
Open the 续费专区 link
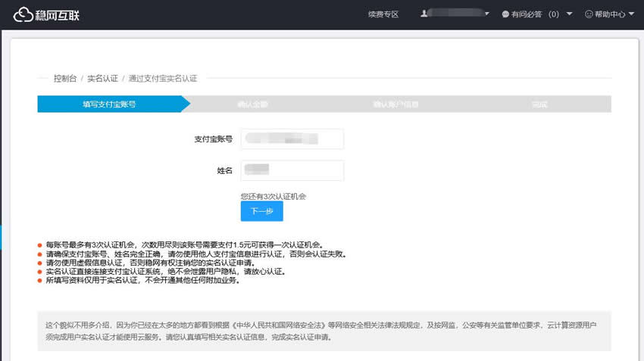pyautogui.click(x=383, y=14)
